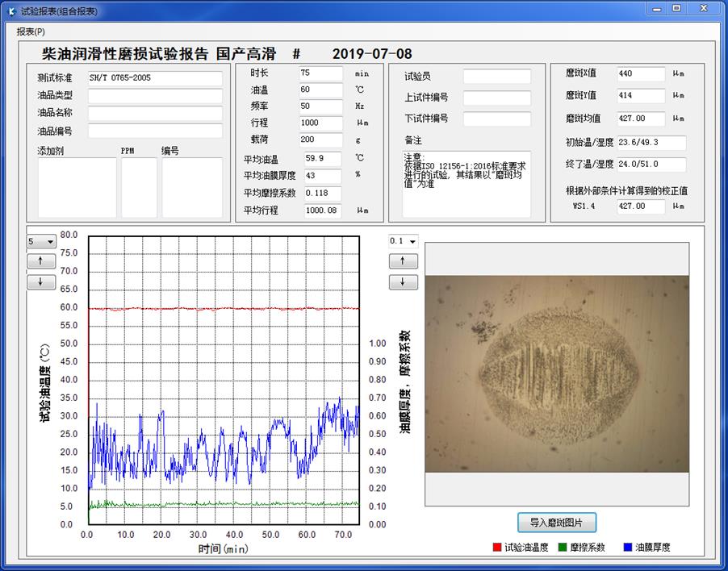728x571 pixels.
Task: Click the 上试件编号 input field
Action: pyautogui.click(x=497, y=98)
